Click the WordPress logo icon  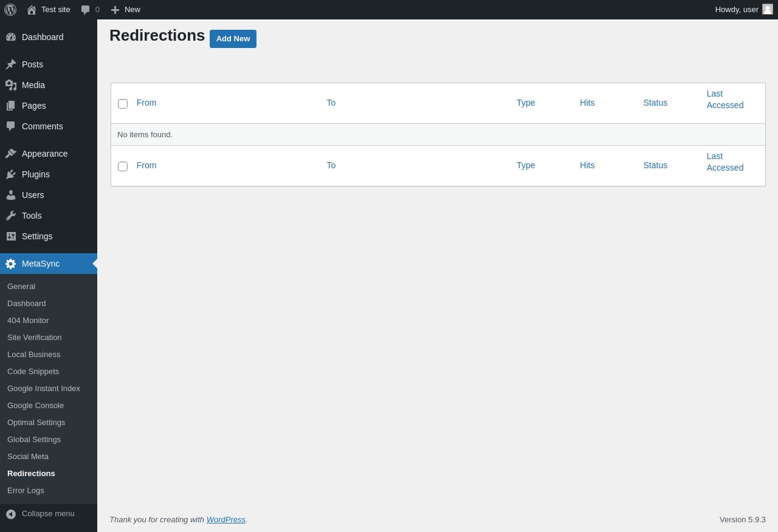click(x=10, y=10)
